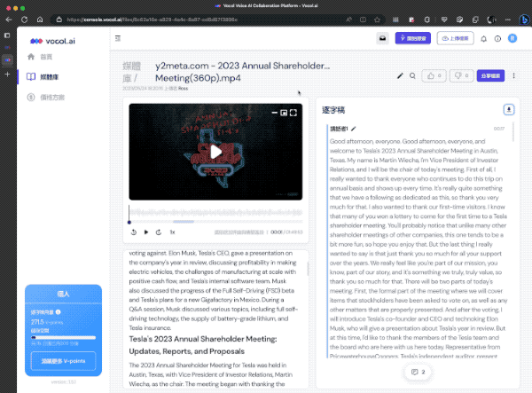Click the summary panel scrollbar

(308, 268)
